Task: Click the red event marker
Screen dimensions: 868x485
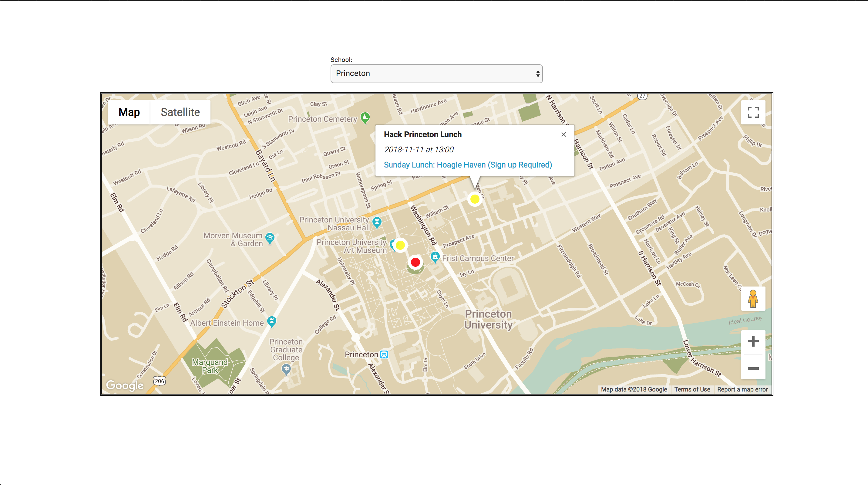Action: [415, 262]
